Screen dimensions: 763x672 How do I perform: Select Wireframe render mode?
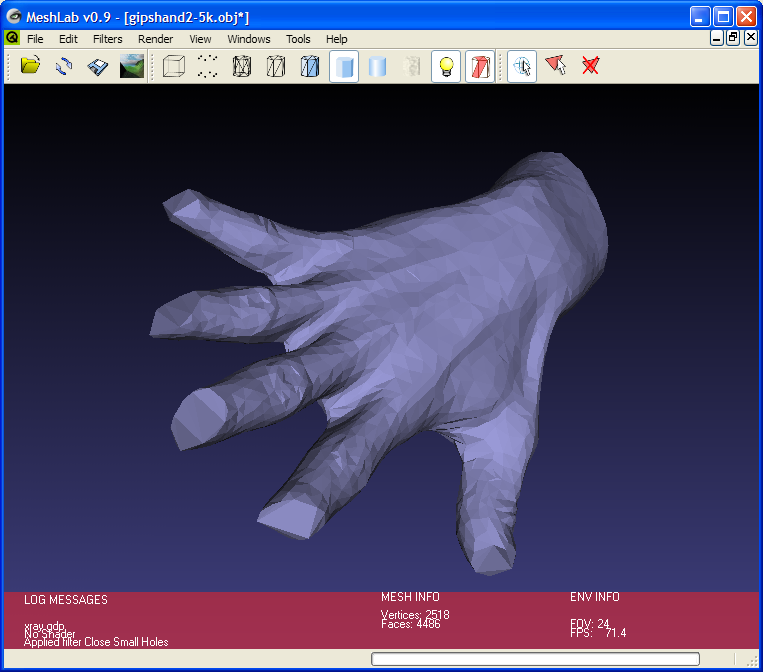(x=242, y=67)
